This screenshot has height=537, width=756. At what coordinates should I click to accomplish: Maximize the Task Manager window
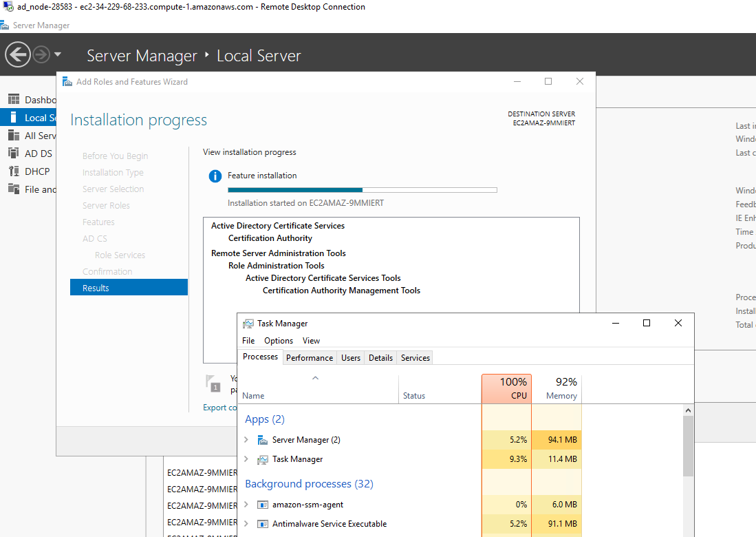click(x=647, y=323)
